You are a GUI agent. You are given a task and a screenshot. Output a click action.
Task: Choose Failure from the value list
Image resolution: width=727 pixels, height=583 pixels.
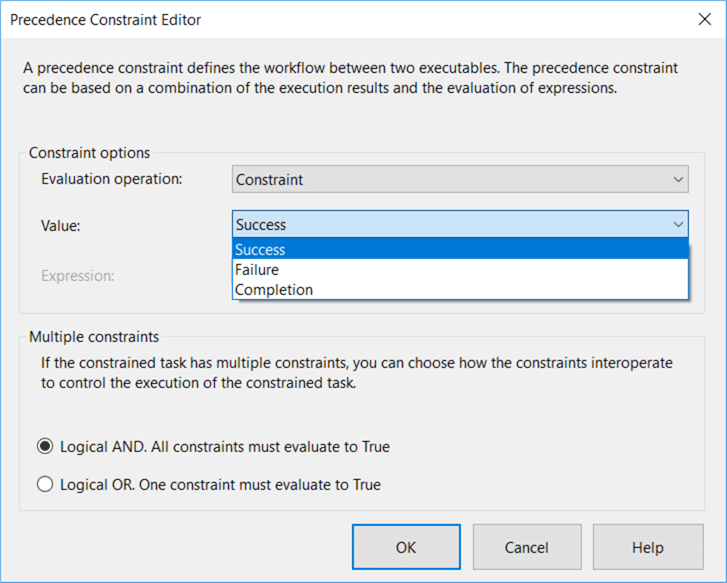(460, 269)
